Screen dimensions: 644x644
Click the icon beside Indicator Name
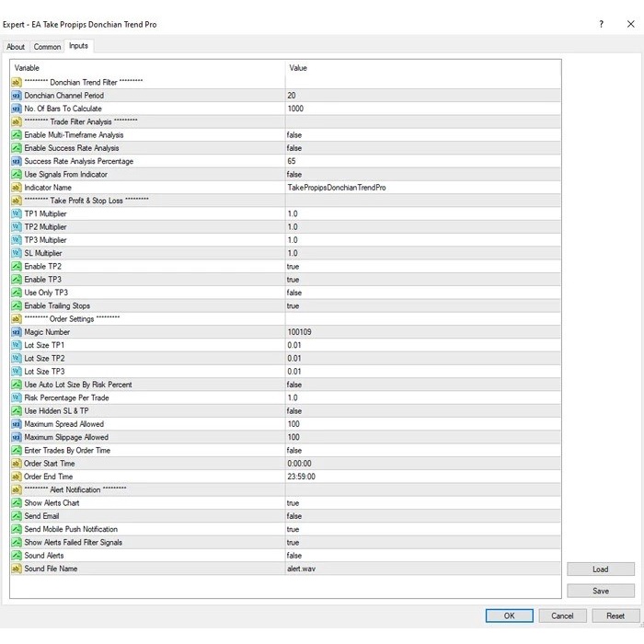pyautogui.click(x=17, y=188)
